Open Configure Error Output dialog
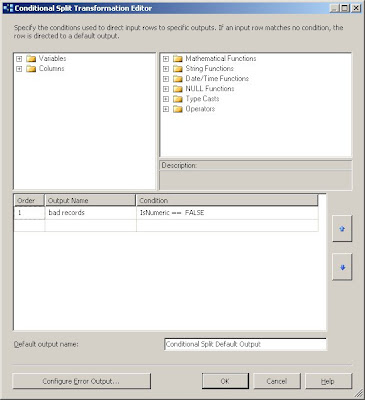The height and width of the screenshot is (400, 365). [82, 381]
